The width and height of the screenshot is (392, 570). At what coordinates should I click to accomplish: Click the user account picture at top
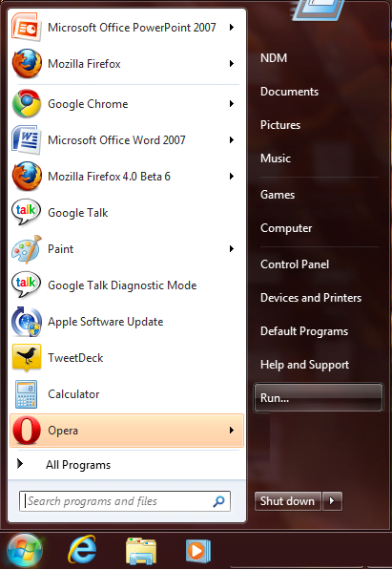[x=319, y=10]
